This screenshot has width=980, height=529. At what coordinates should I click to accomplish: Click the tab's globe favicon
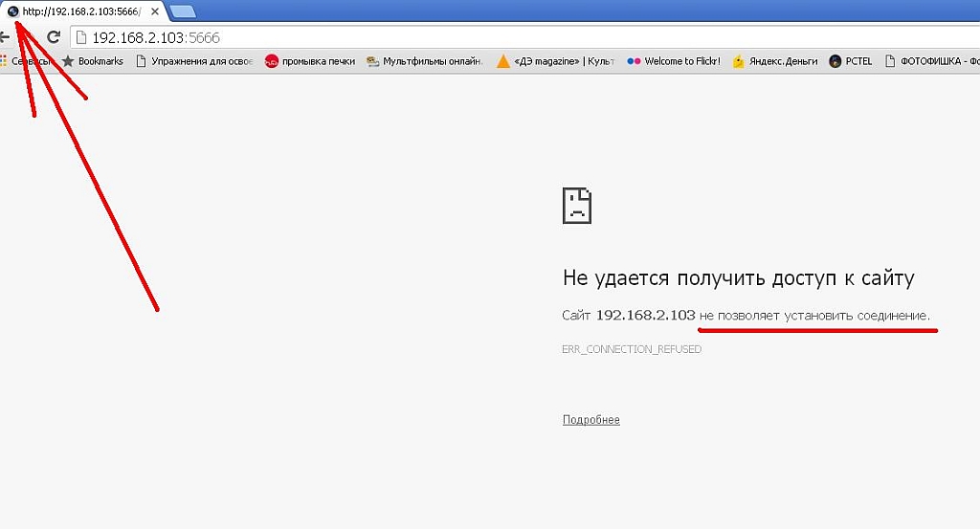(13, 11)
